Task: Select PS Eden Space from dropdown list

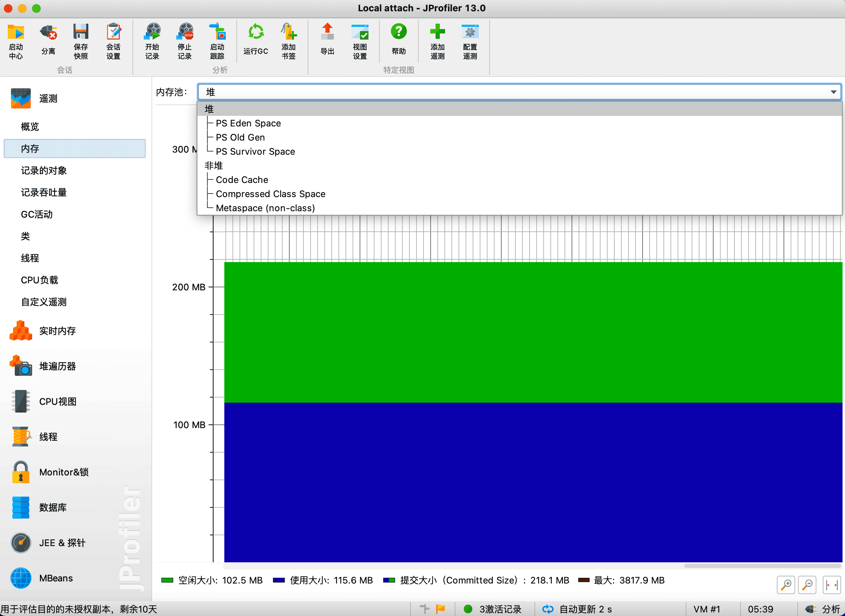Action: 248,123
